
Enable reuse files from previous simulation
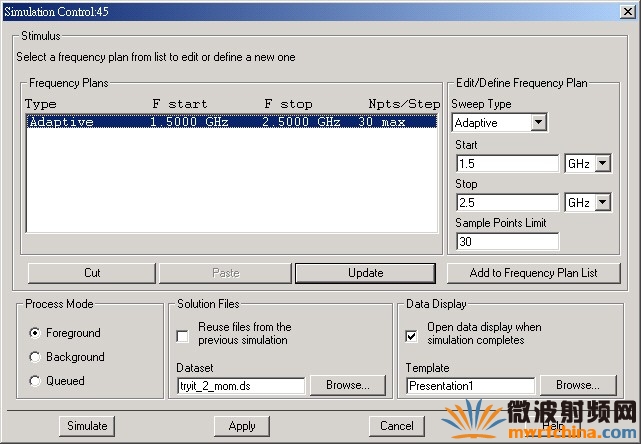tap(183, 336)
